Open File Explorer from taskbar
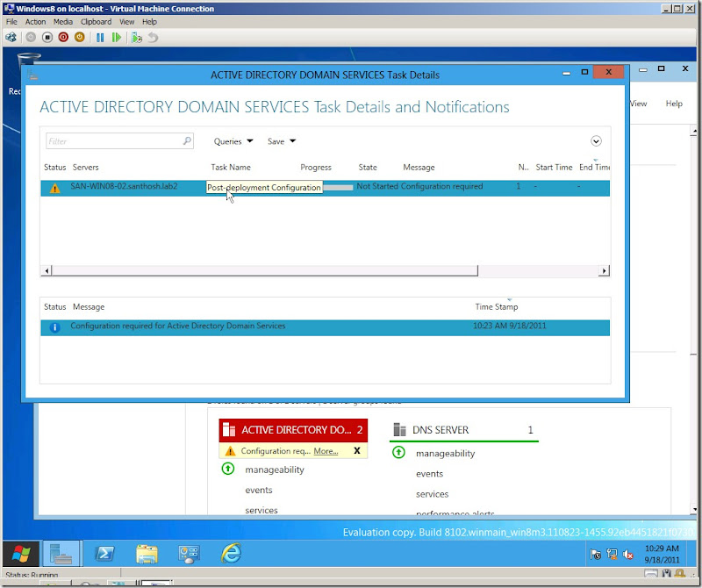Screen dimensions: 702x588 coord(147,555)
